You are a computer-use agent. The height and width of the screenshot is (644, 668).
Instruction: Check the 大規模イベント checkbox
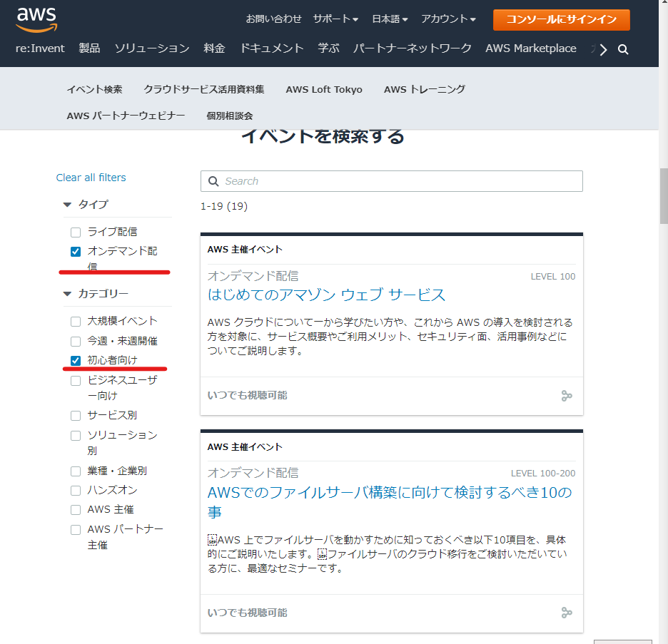[x=76, y=322]
